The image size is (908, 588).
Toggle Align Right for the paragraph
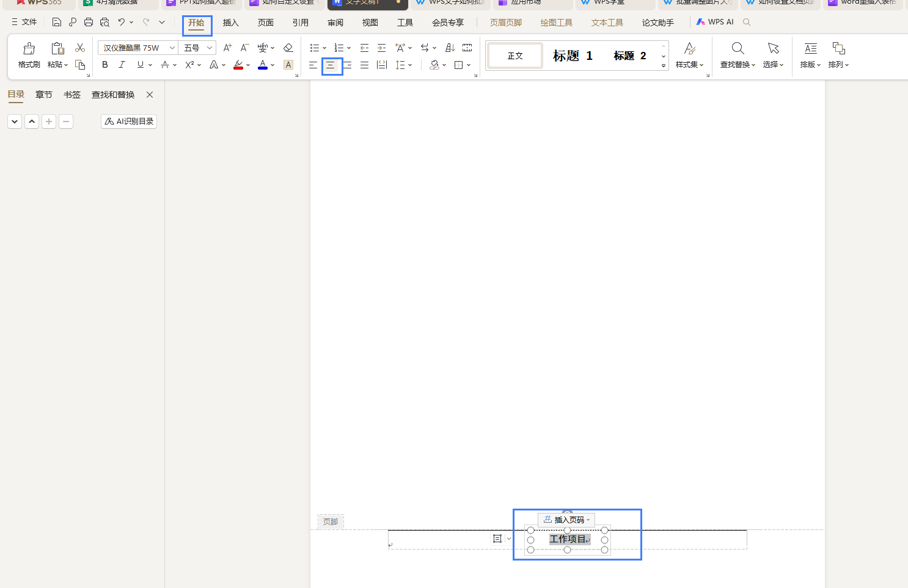[348, 65]
